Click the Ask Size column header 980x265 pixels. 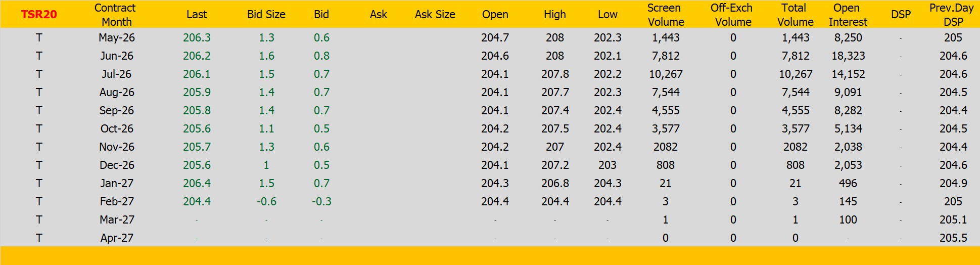tap(435, 15)
